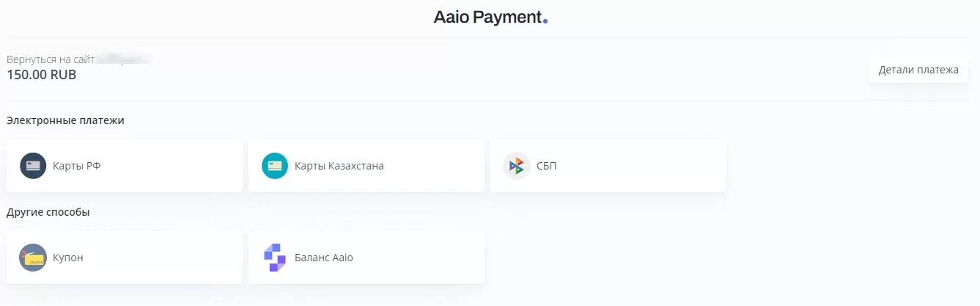This screenshot has width=980, height=306.
Task: Pick the СБП text label
Action: (546, 166)
